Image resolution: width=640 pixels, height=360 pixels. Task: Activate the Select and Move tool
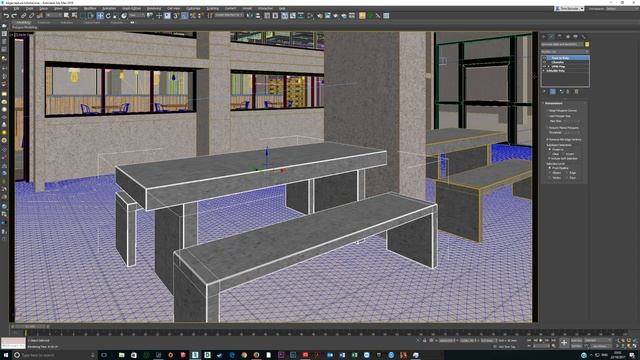[x=100, y=16]
